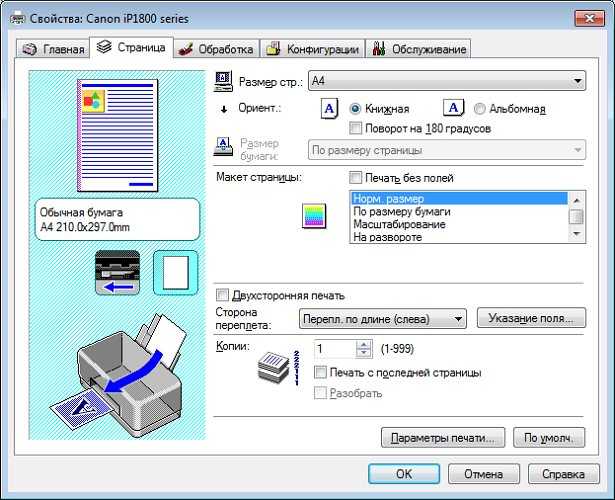615x500 pixels.
Task: Select Норм. размер in the layout list
Action: 459,198
